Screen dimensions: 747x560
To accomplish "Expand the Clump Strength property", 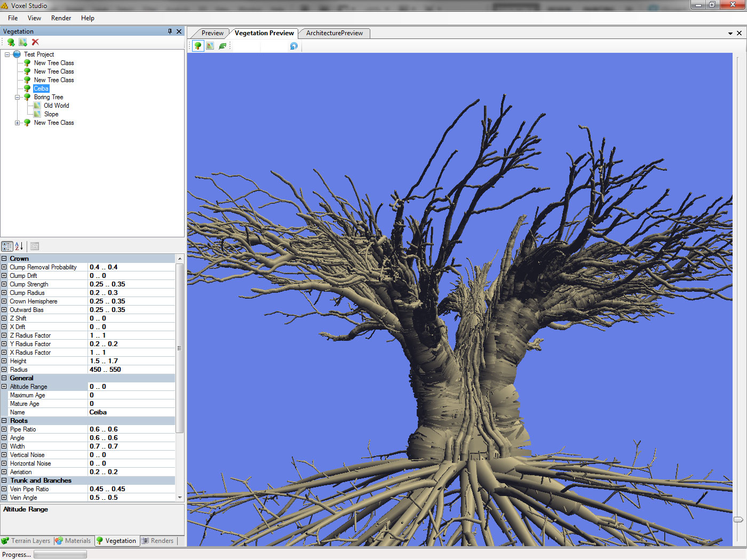I will pos(4,284).
